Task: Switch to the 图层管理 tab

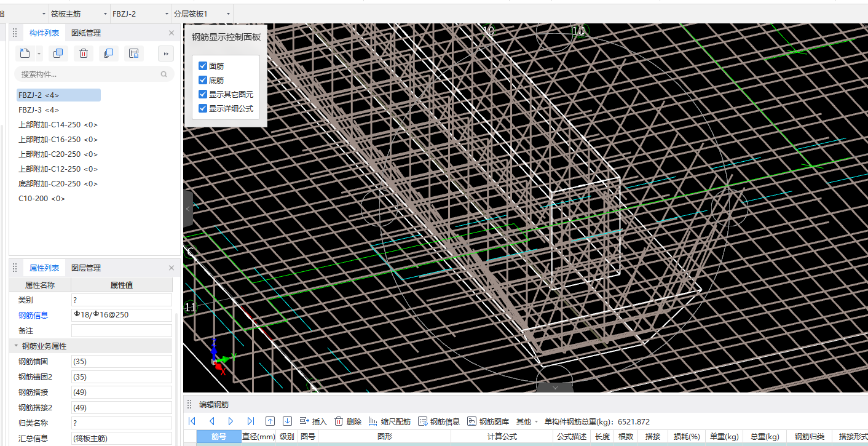Action: [86, 268]
